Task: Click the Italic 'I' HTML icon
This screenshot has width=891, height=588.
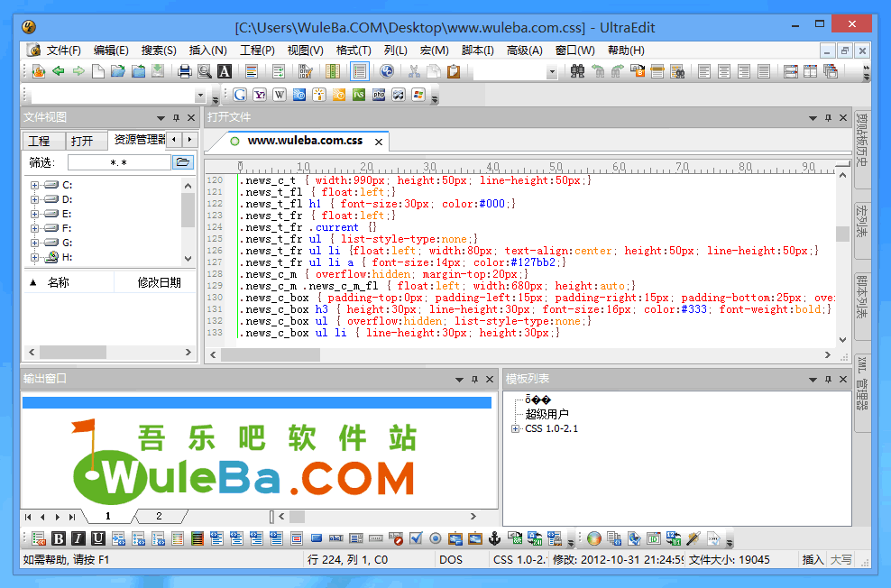Action: coord(78,538)
